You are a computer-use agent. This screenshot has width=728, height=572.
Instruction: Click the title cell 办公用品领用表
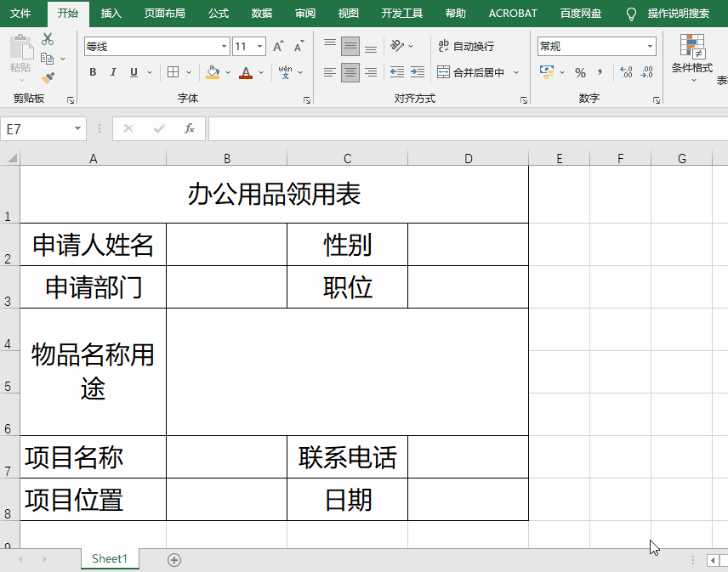[275, 194]
